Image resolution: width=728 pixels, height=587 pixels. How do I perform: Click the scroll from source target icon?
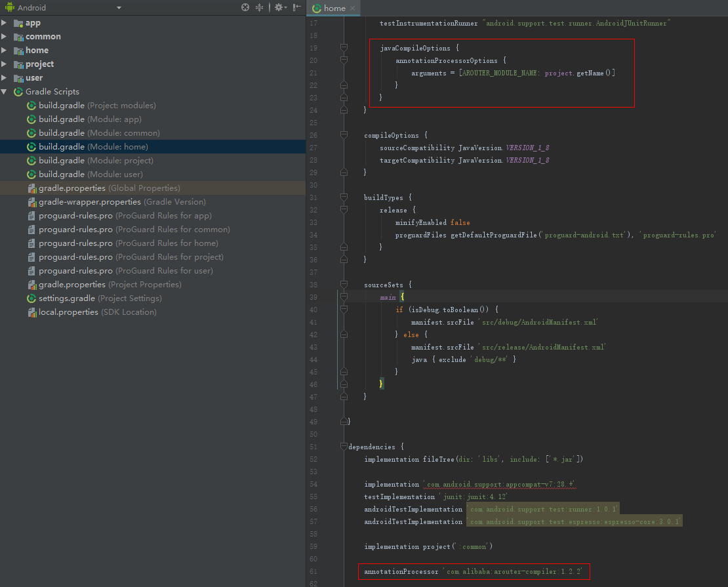coord(245,7)
